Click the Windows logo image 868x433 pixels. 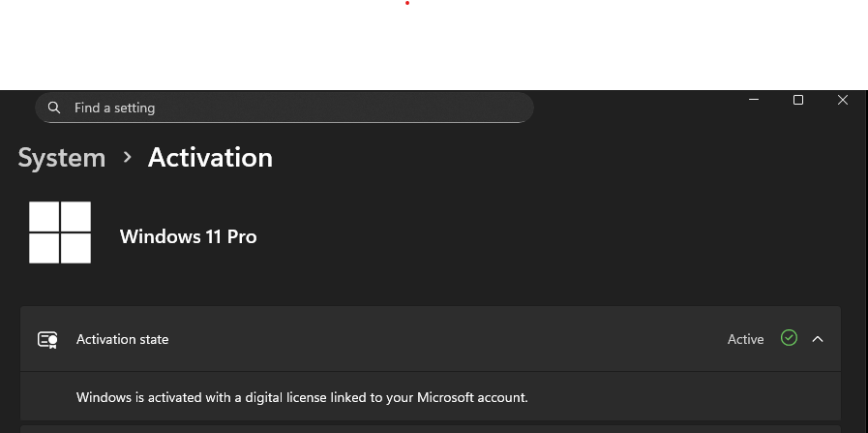(x=60, y=232)
